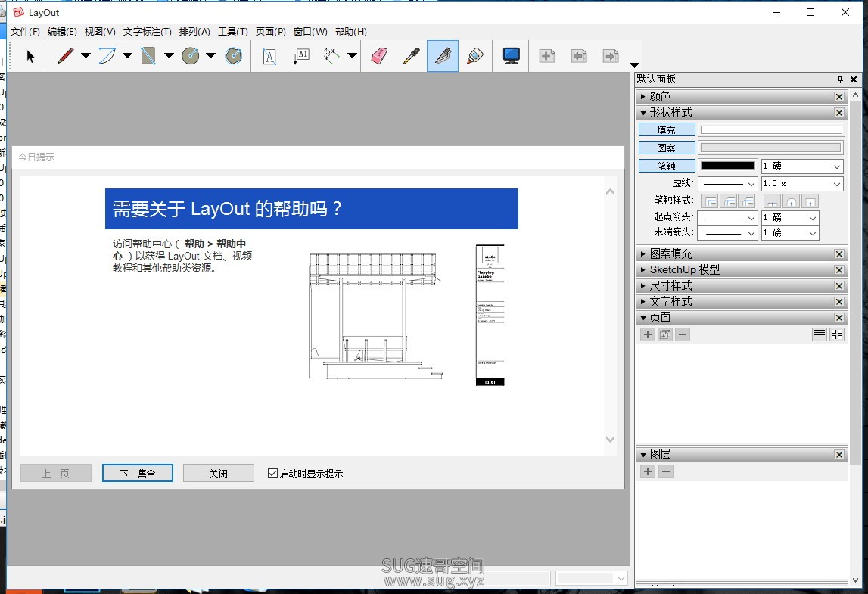Toggle the 图案 pattern button

667,148
